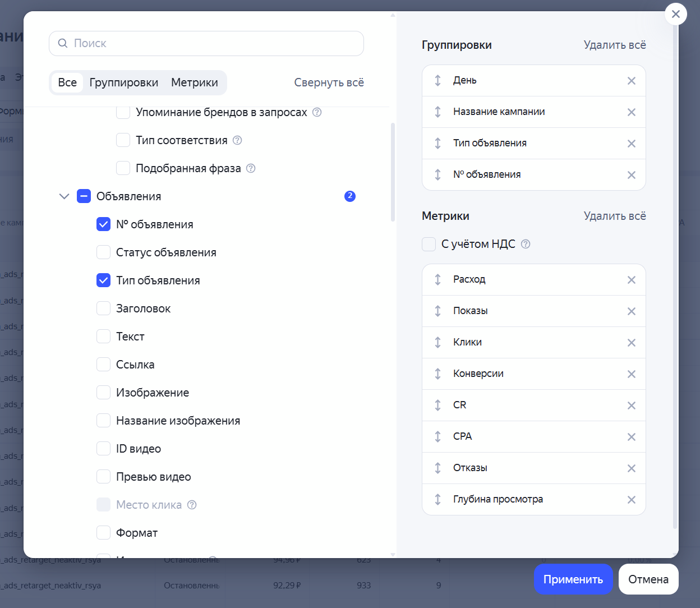
Task: Click the drag handle of "Название кампании"
Action: [438, 112]
